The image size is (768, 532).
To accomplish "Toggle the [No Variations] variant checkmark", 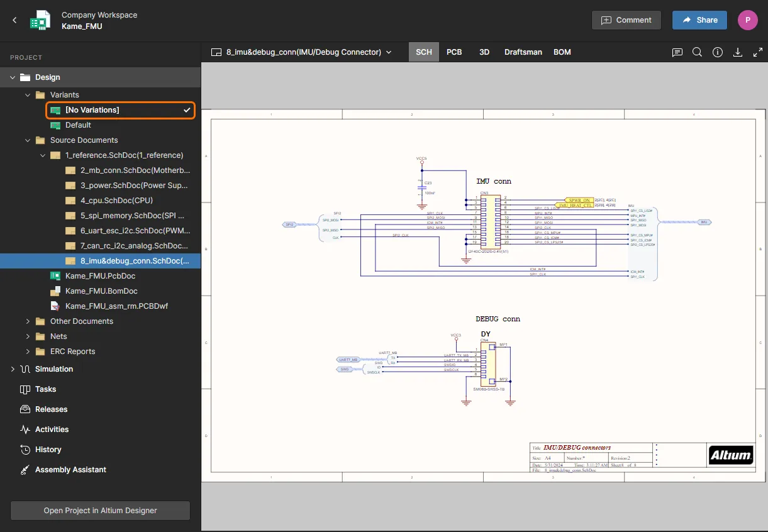I will click(x=187, y=109).
